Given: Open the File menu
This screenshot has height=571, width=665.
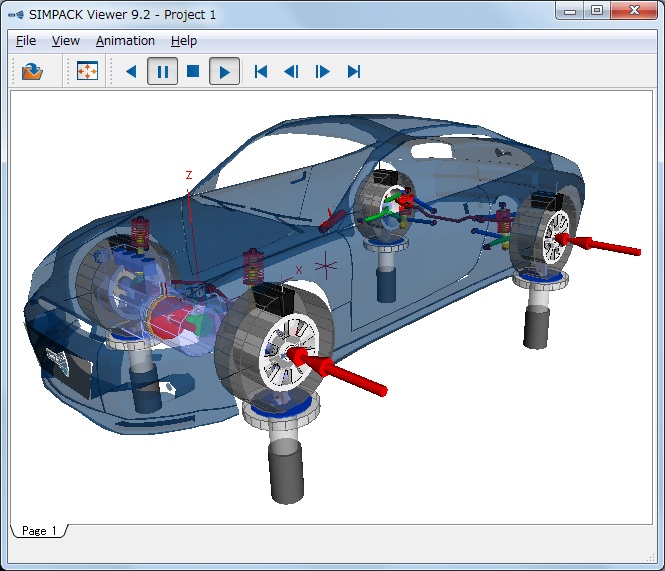Looking at the screenshot, I should tap(26, 41).
